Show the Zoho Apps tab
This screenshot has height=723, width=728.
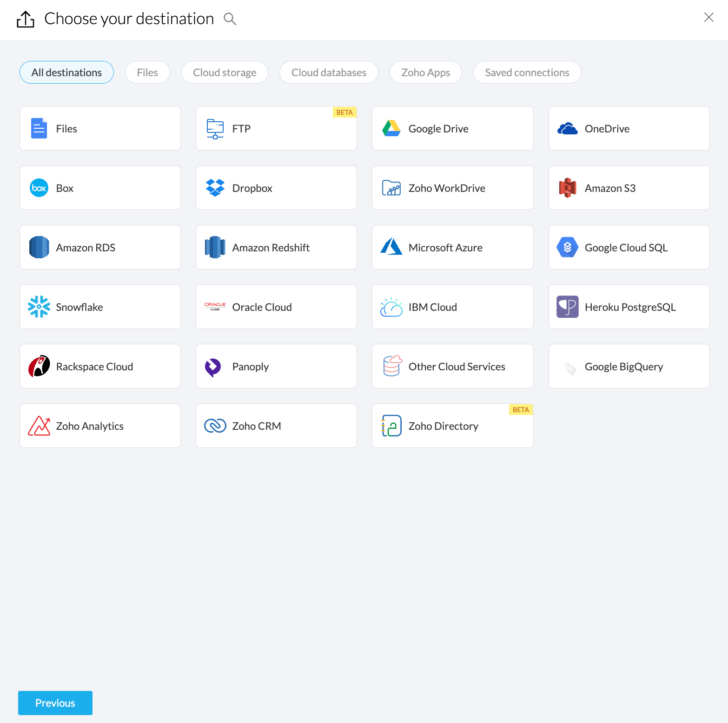point(425,72)
